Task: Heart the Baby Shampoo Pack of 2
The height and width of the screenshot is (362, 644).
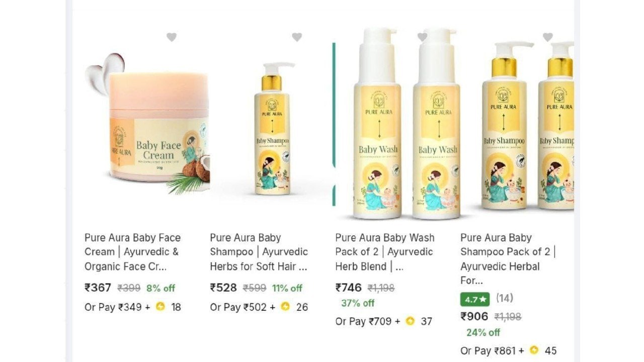Action: coord(547,37)
